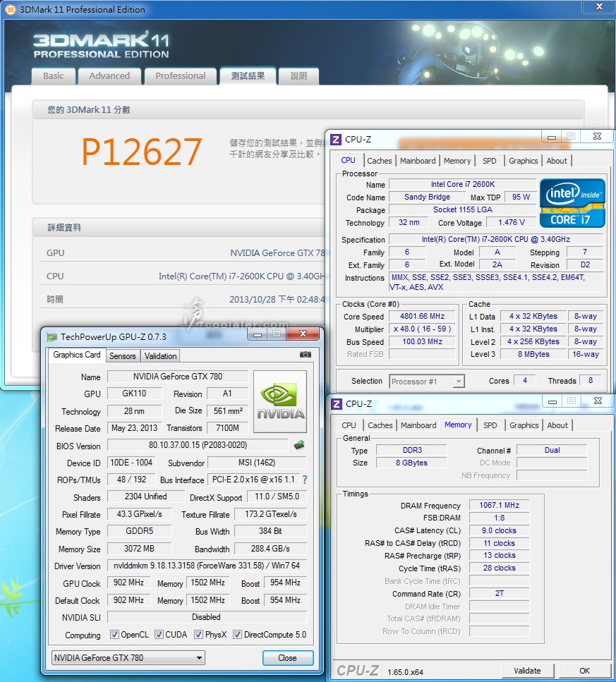Click the Core Speed value 4801.66 MHz
Viewport: 616px width, 682px height.
422,316
